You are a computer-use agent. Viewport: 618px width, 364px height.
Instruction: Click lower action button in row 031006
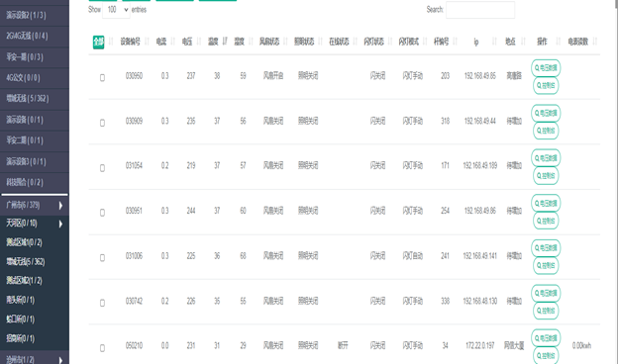coord(546,266)
